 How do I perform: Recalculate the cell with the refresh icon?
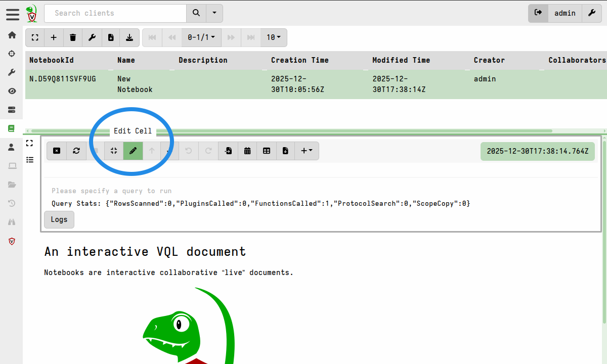pos(76,151)
